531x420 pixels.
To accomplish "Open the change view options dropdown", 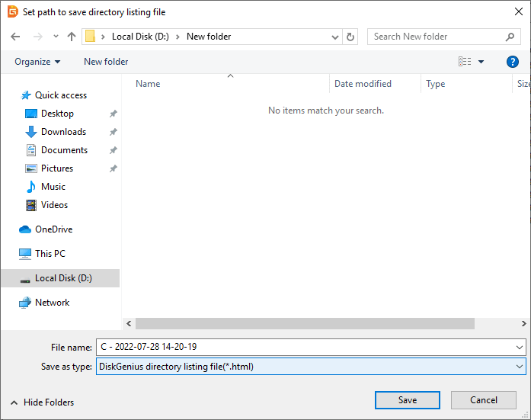I will [481, 62].
